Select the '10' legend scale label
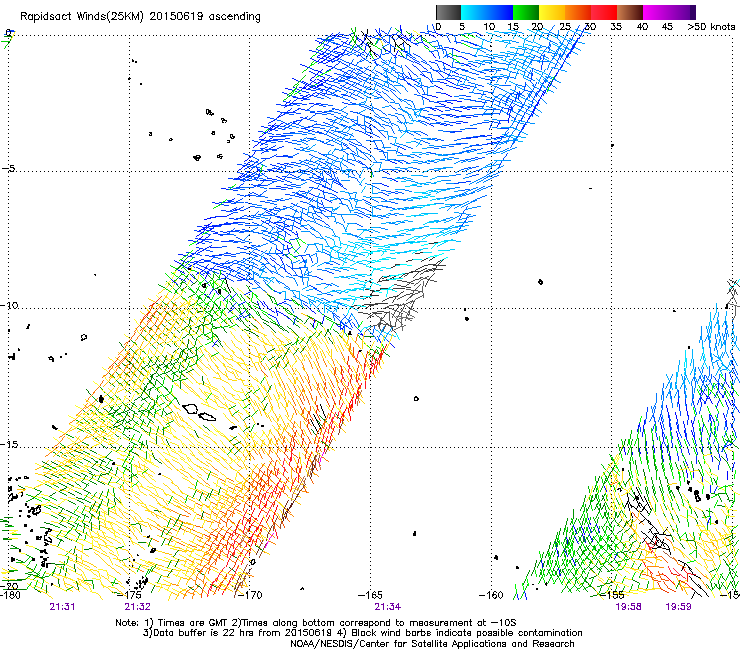The image size is (740, 650). (489, 27)
